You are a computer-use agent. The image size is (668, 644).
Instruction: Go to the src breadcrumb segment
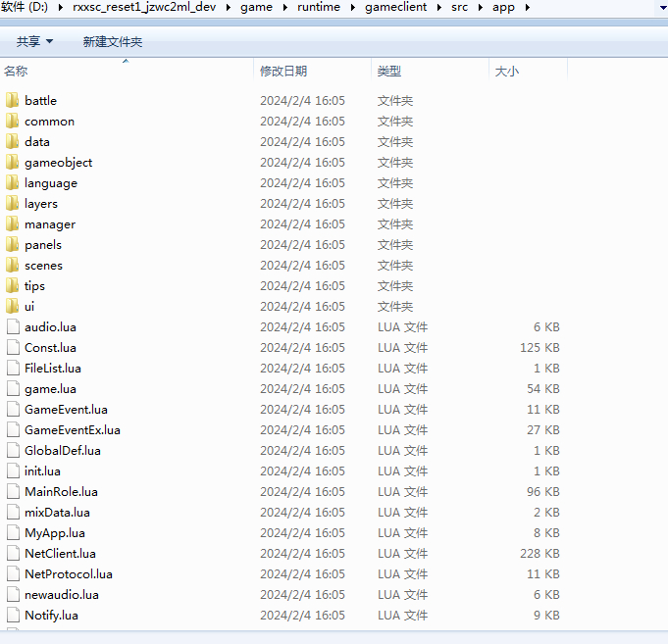click(x=459, y=8)
